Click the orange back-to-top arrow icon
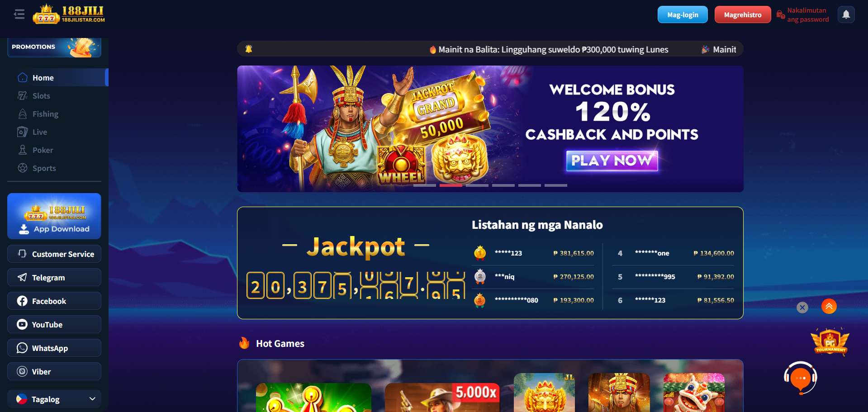Viewport: 868px width, 412px height. (x=829, y=306)
